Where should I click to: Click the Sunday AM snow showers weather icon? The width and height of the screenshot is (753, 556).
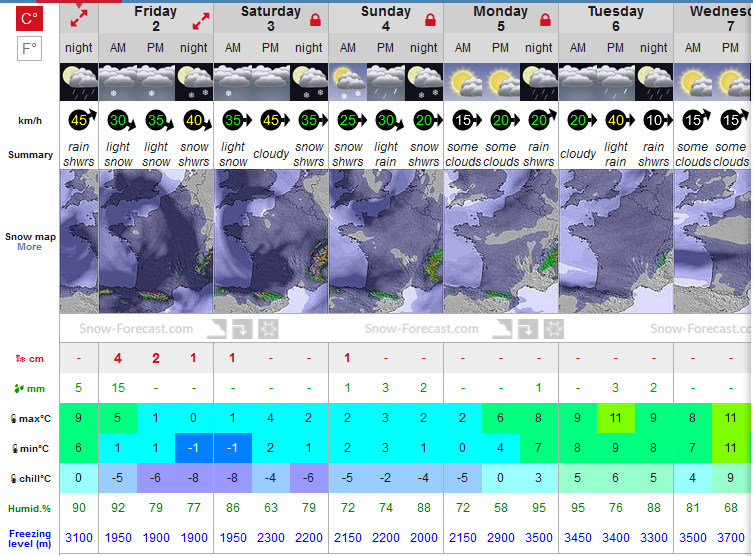tap(348, 82)
